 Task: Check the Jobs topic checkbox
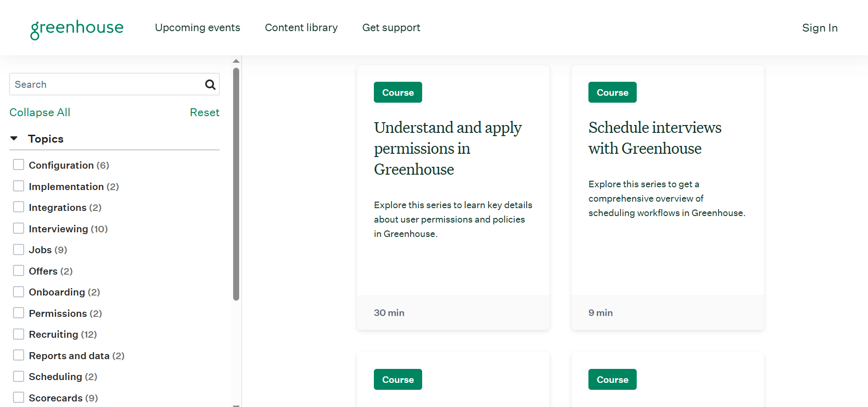[x=19, y=249]
